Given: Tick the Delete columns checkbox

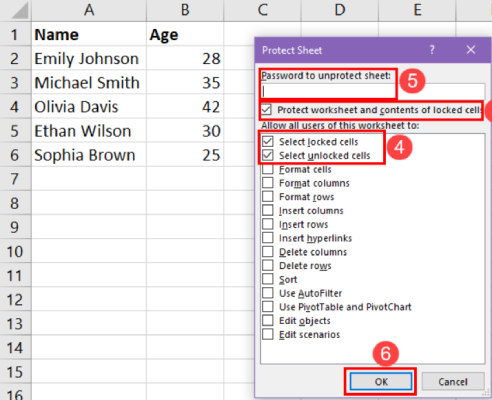Looking at the screenshot, I should tap(268, 252).
